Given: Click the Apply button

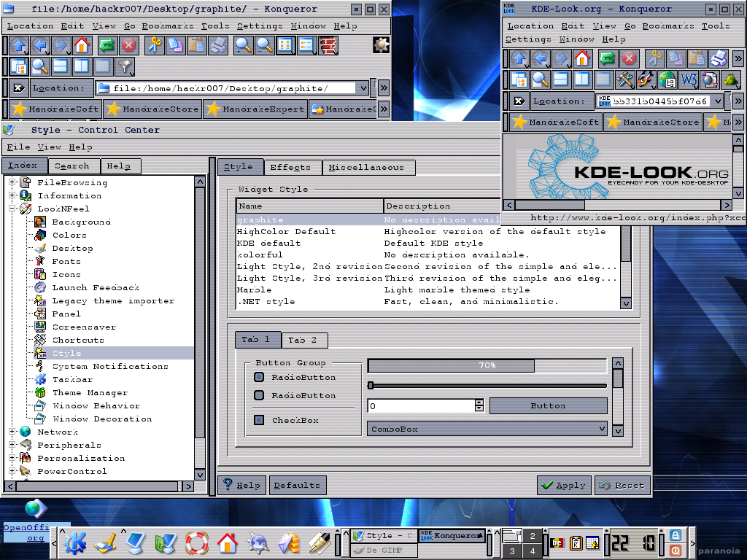Looking at the screenshot, I should click(x=564, y=485).
